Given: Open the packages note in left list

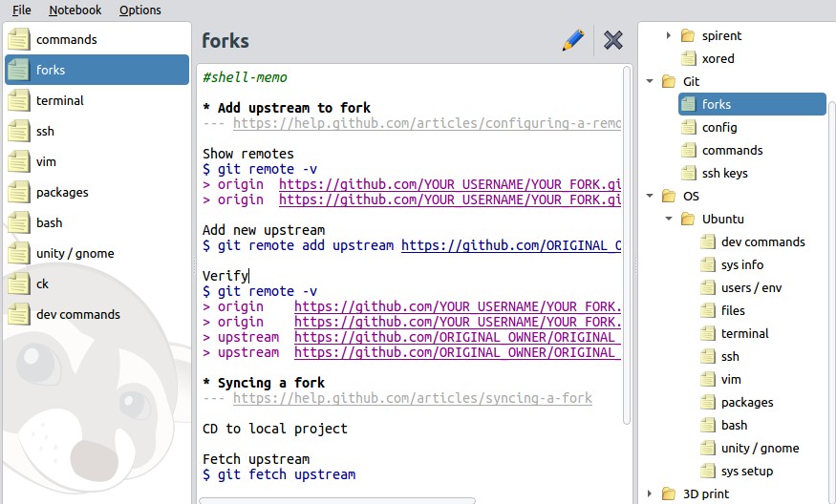Looking at the screenshot, I should coord(97,192).
